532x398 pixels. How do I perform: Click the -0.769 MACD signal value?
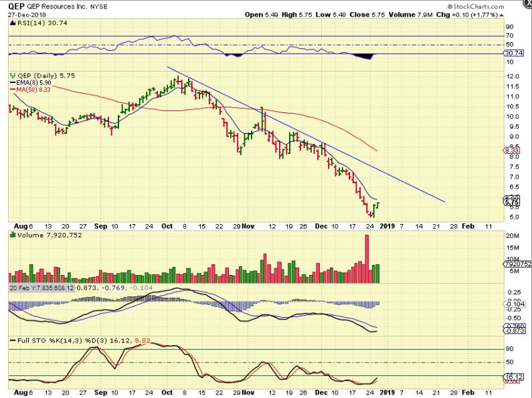[x=114, y=288]
